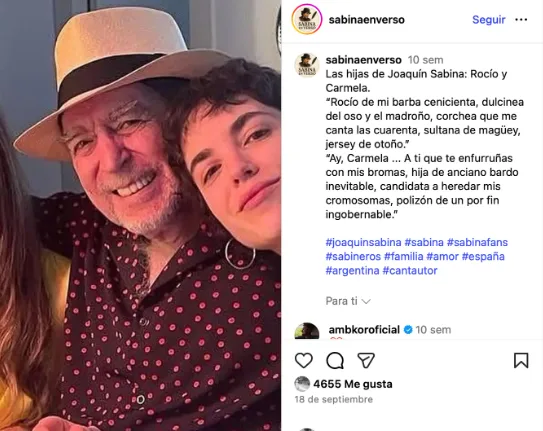Share post using paper plane icon
Image resolution: width=543 pixels, height=431 pixels.
366,360
